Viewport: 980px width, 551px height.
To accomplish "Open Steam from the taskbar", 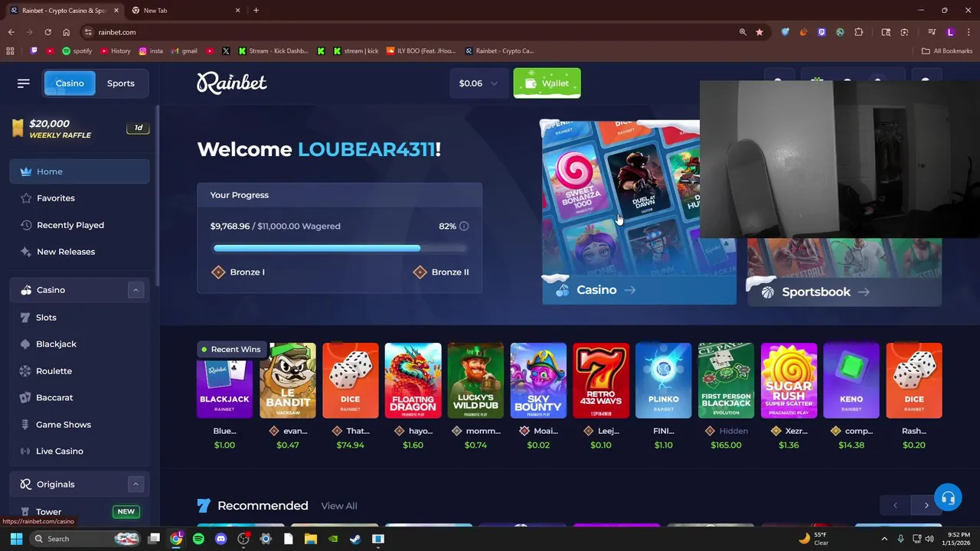I will point(355,539).
